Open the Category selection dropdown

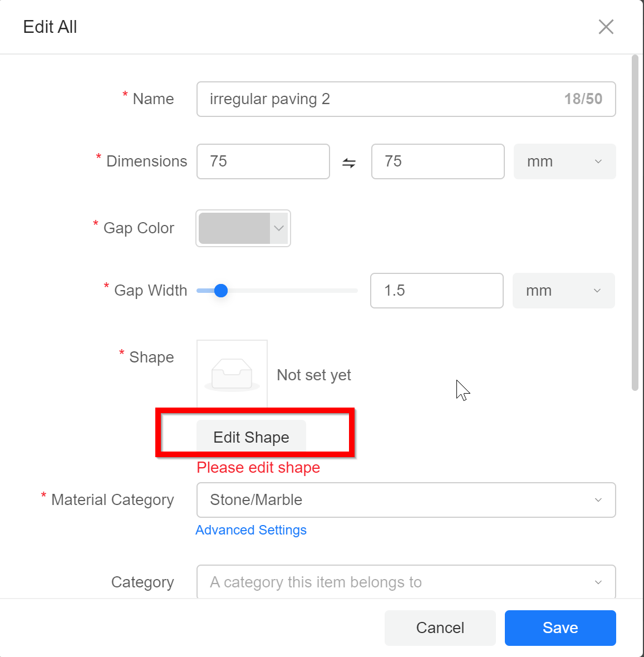pyautogui.click(x=406, y=582)
